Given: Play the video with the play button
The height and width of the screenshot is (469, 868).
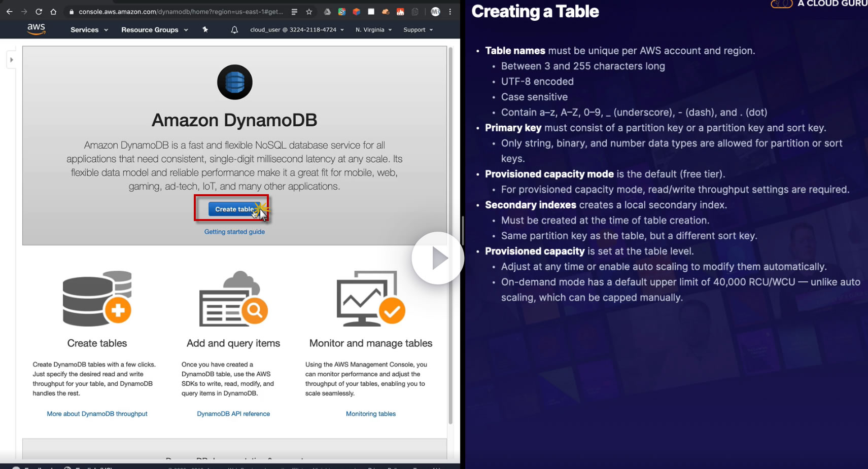Looking at the screenshot, I should (x=438, y=258).
